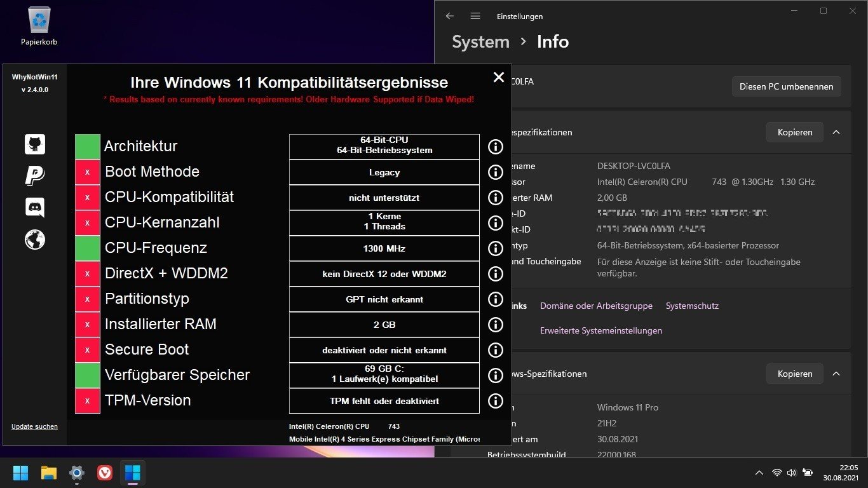Show info for Installierter RAM row
The height and width of the screenshot is (488, 868).
pyautogui.click(x=496, y=325)
